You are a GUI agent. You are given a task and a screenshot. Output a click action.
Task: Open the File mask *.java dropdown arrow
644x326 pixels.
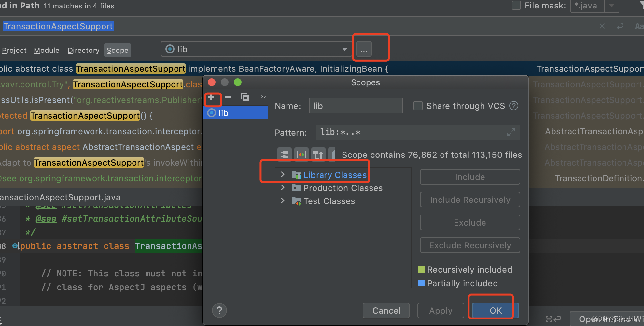(612, 6)
